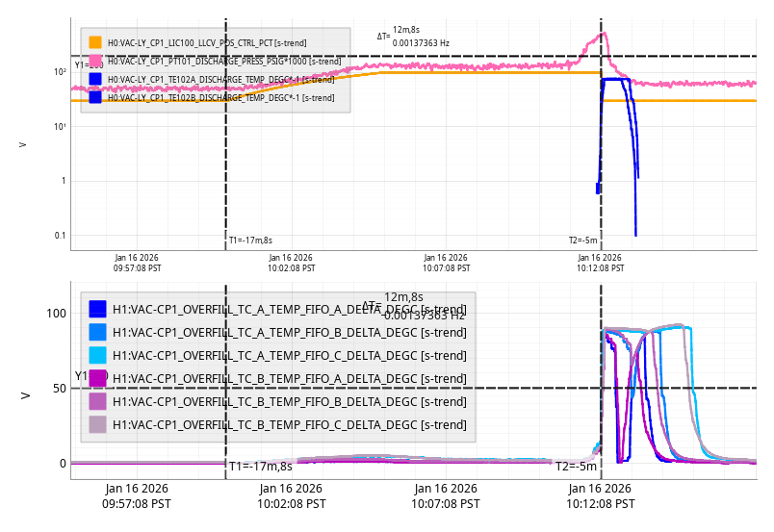The width and height of the screenshot is (774, 532).
Task: Click the blue TE102B_DISCHARGE_TEMP legend swatch
Action: click(x=95, y=97)
